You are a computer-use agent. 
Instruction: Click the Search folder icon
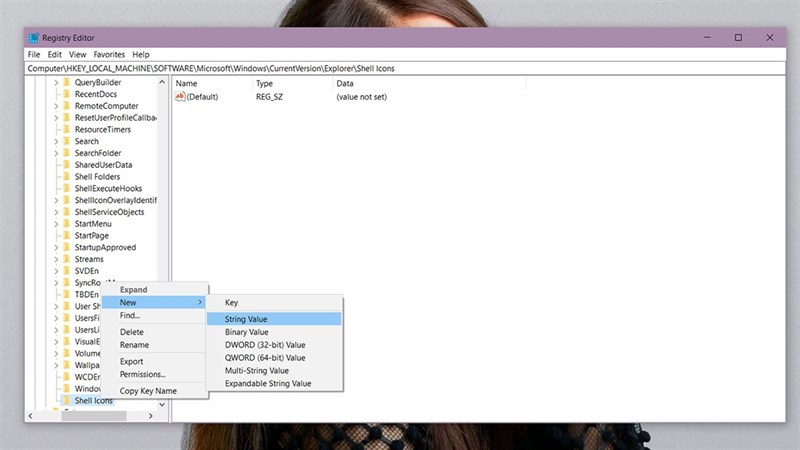coord(66,141)
